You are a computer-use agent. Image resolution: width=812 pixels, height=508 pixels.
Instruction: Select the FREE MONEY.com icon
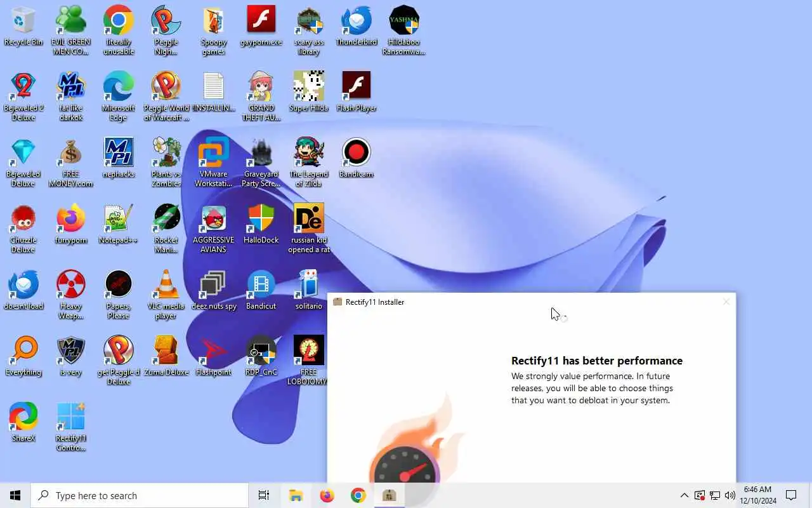[x=71, y=163]
